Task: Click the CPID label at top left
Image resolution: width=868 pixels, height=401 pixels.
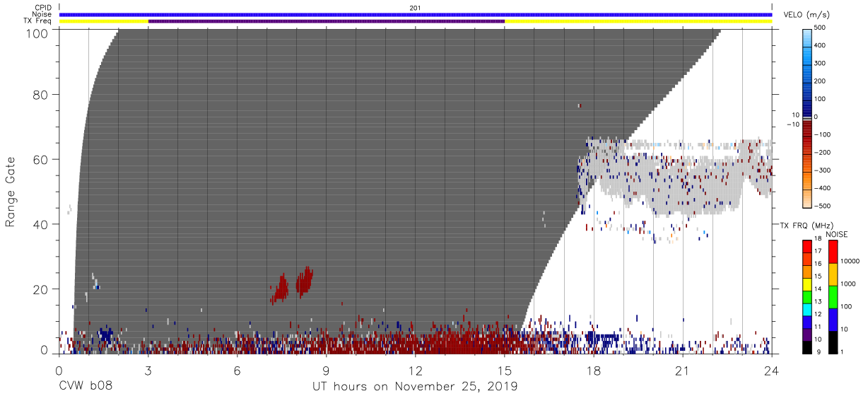Action: pos(43,8)
